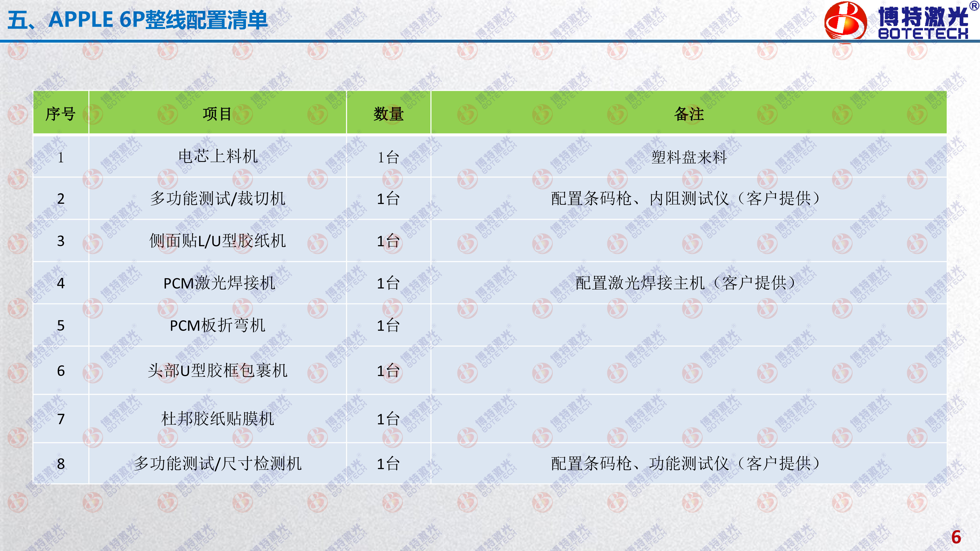Select the cell '侧面贴L/U型胶纸机'
Screen dimensions: 980x551
click(218, 241)
